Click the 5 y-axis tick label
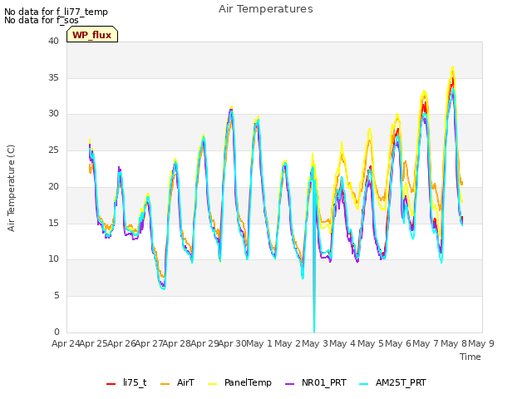Viewport: 532px width, 399px height. pyautogui.click(x=57, y=296)
